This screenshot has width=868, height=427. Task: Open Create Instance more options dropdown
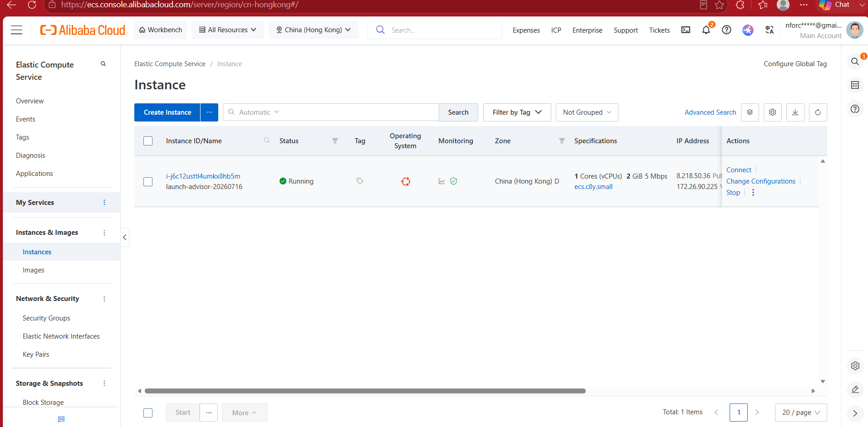(x=209, y=112)
